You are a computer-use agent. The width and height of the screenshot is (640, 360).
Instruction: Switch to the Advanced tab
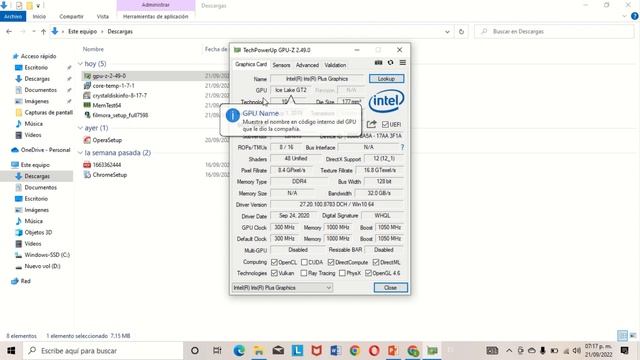pyautogui.click(x=307, y=65)
